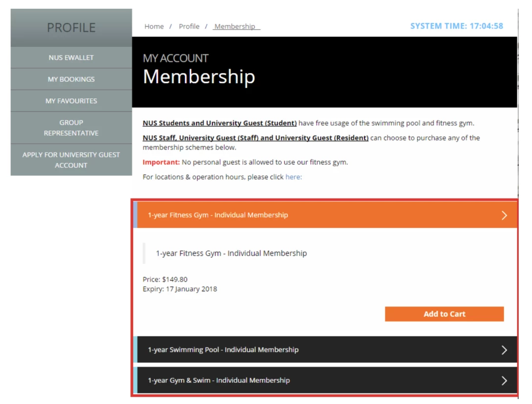This screenshot has height=404, width=532.
Task: Open Apply for University Guest Account
Action: coord(71,160)
